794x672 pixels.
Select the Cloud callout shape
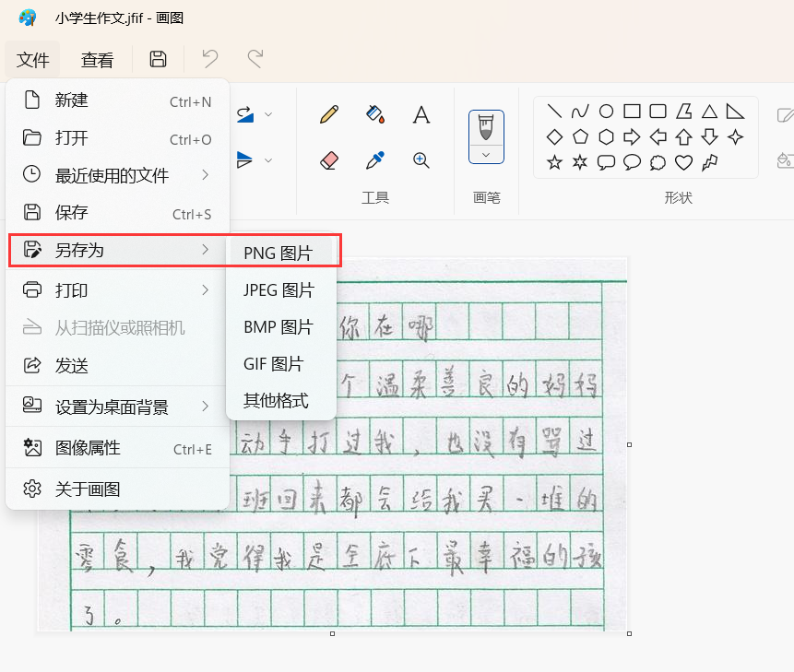(x=658, y=162)
